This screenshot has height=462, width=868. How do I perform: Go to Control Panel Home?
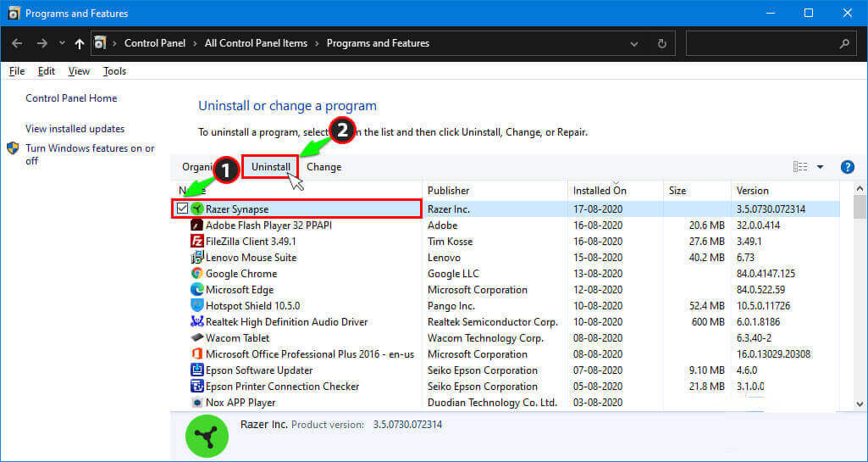[x=71, y=98]
